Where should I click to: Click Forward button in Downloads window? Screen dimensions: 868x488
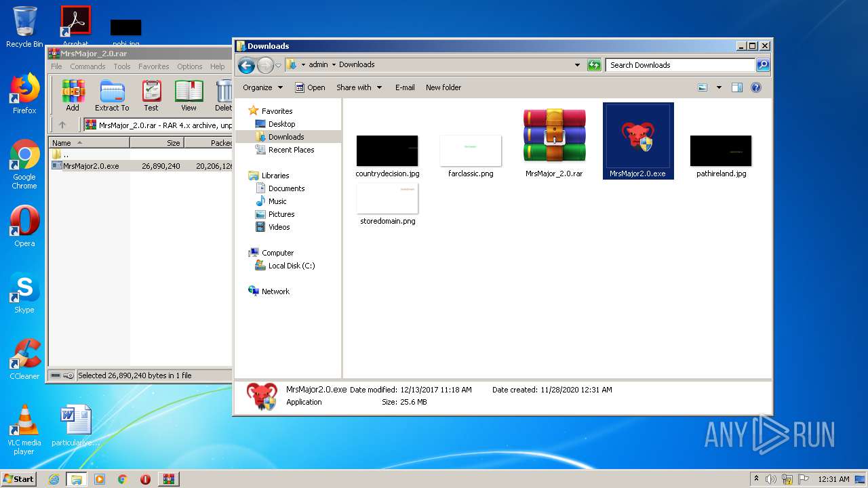pyautogui.click(x=265, y=65)
